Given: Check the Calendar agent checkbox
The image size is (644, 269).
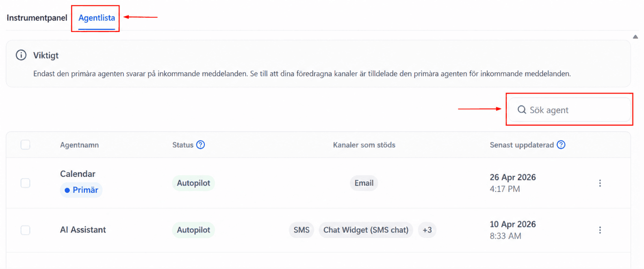Looking at the screenshot, I should 25,183.
